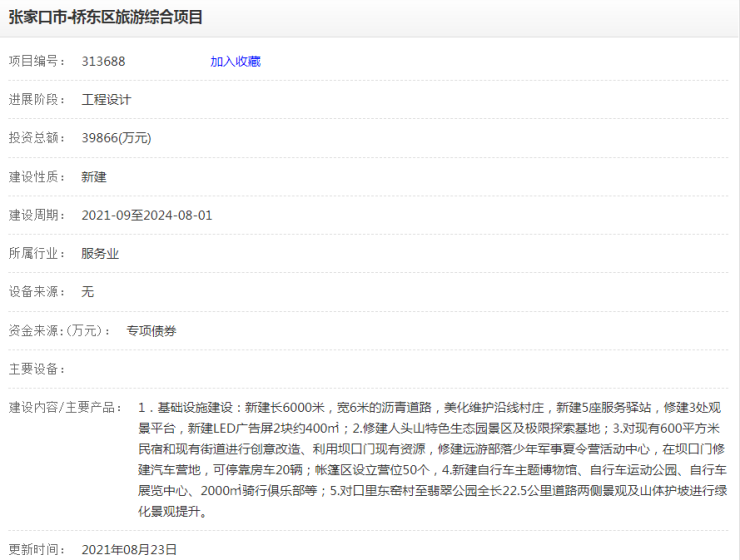Select project number 313688

(x=103, y=61)
